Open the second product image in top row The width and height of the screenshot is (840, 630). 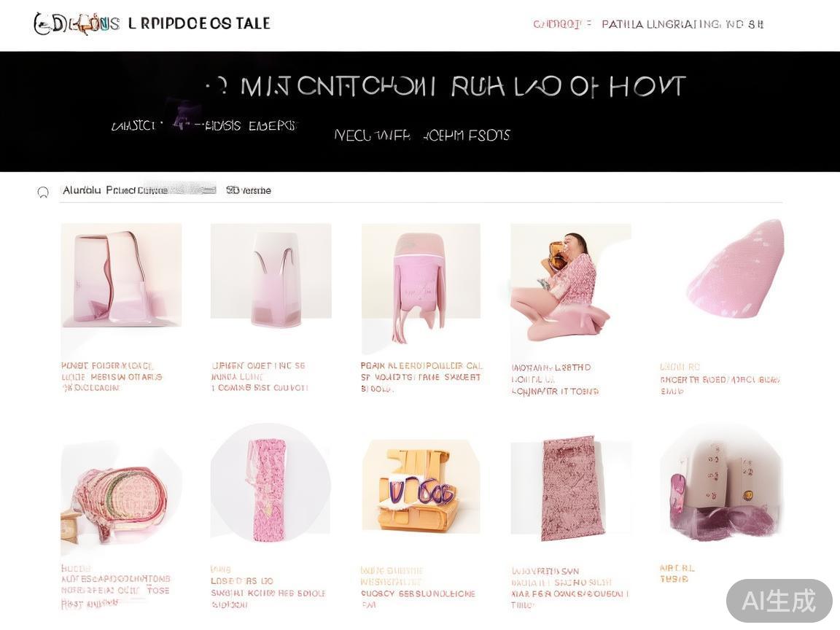[271, 276]
